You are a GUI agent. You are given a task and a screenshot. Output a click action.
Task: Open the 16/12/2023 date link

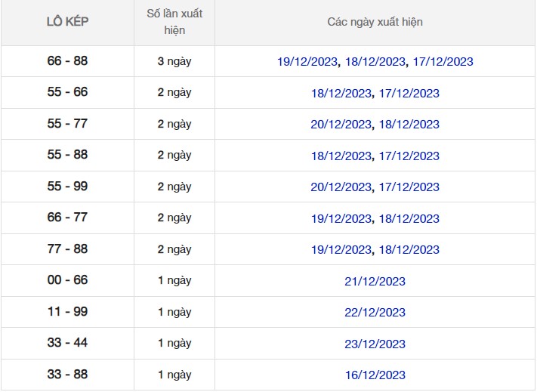(375, 375)
